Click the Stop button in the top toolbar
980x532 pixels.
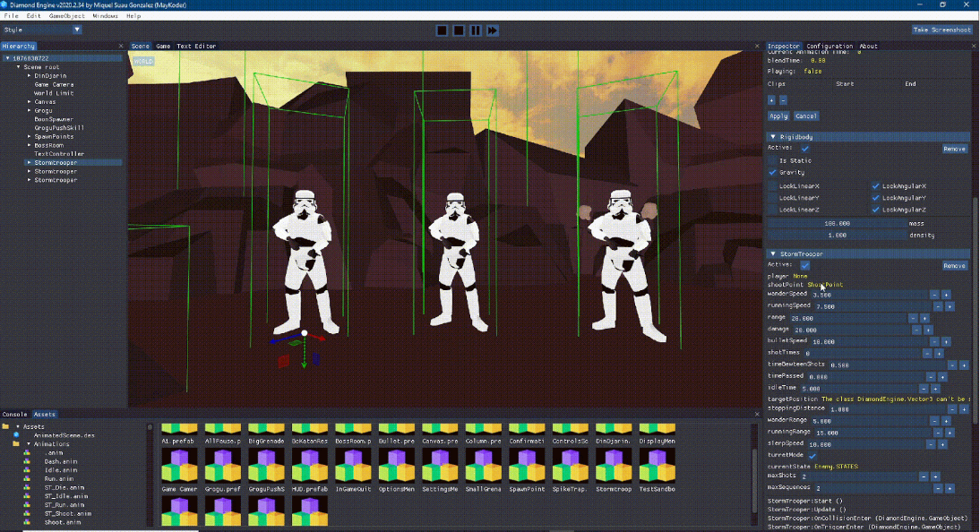click(459, 30)
